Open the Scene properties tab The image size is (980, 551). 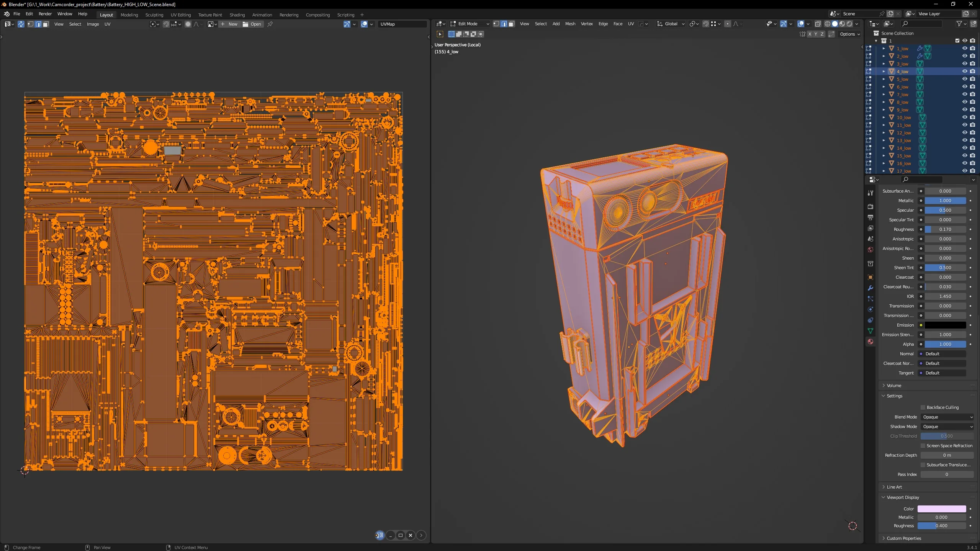(870, 239)
